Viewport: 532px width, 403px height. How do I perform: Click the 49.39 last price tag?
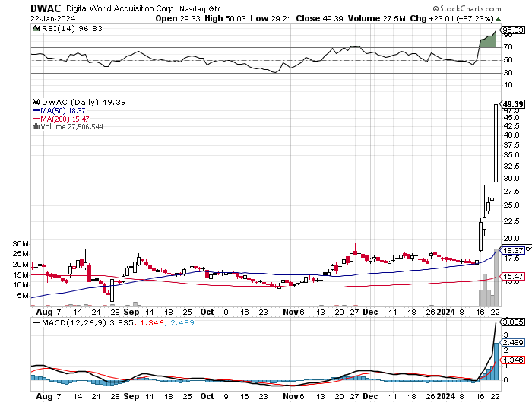tap(513, 104)
